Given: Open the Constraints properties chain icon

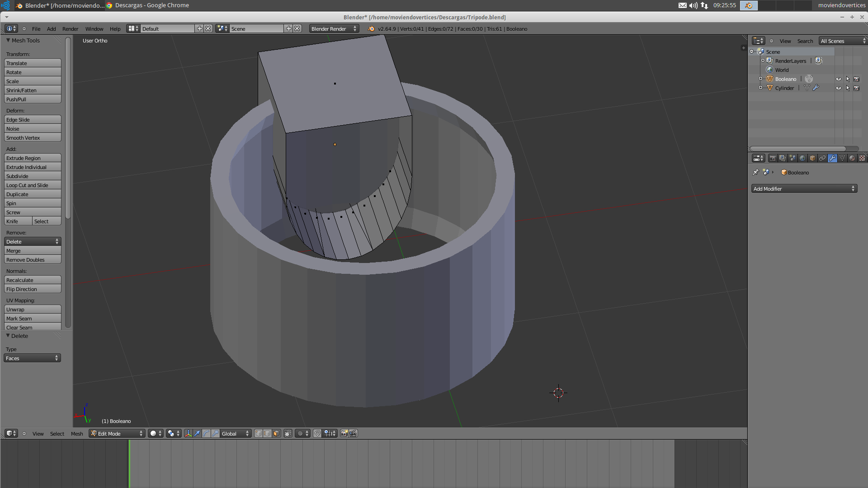Looking at the screenshot, I should click(x=822, y=158).
